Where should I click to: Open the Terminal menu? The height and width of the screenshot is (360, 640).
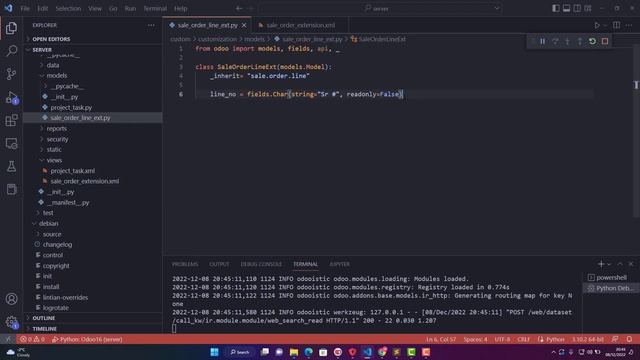[155, 8]
